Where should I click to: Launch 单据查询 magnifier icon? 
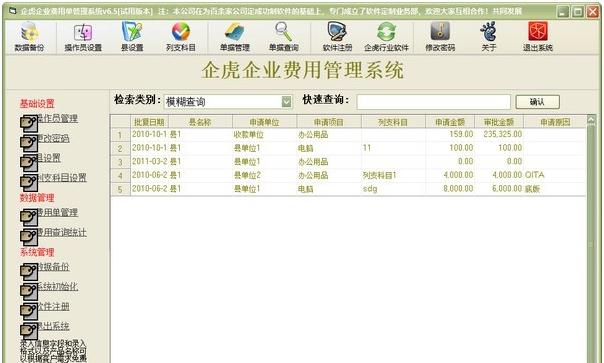point(284,36)
